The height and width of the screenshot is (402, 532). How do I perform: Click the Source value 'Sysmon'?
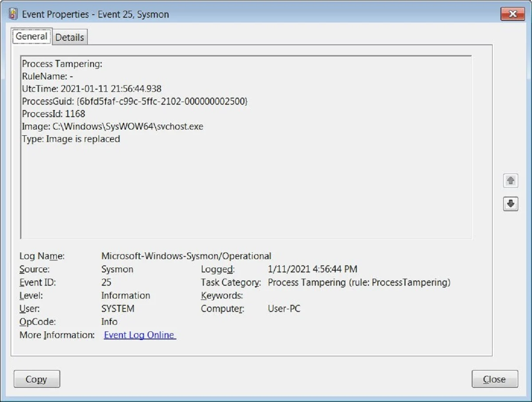click(117, 269)
